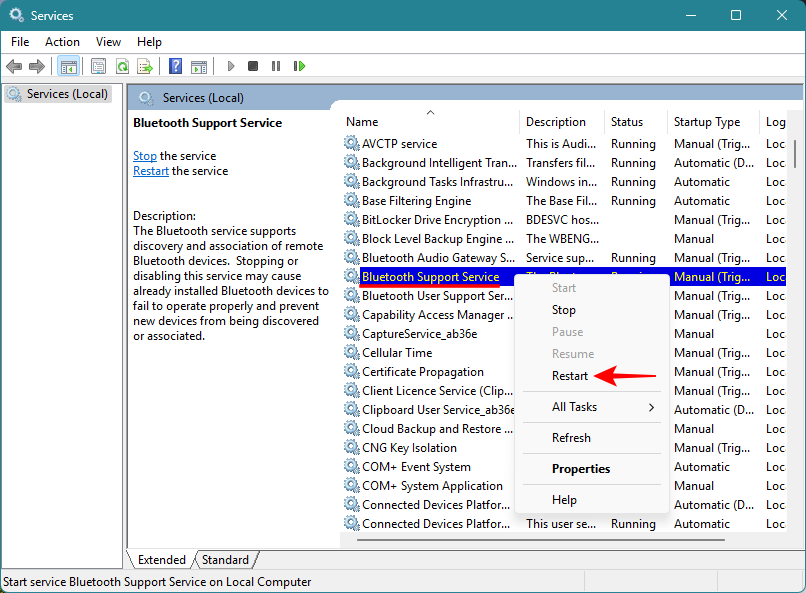Click the gear icon beside COM+ Event System
The image size is (806, 593).
[x=352, y=467]
